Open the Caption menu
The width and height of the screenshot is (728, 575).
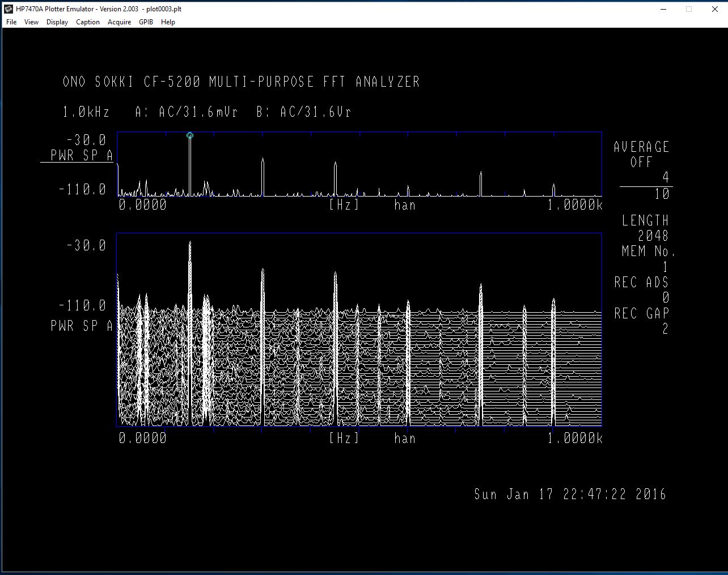pos(88,22)
